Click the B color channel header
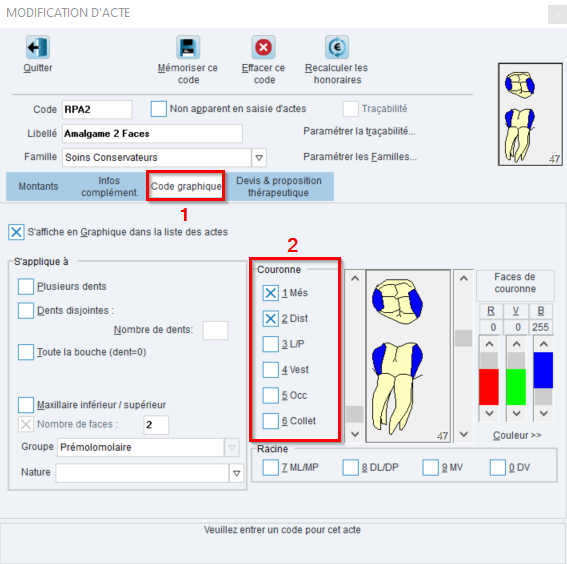This screenshot has height=564, width=567. click(x=541, y=311)
